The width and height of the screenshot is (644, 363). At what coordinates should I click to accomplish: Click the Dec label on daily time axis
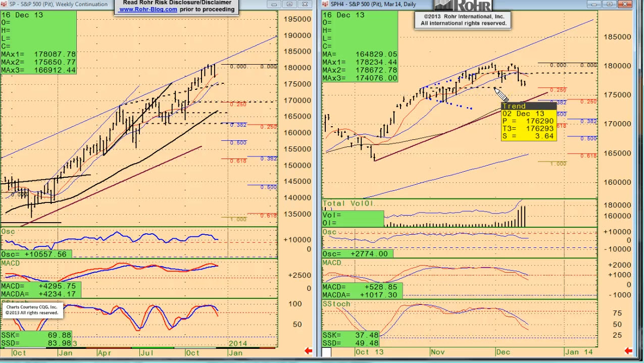(x=503, y=352)
